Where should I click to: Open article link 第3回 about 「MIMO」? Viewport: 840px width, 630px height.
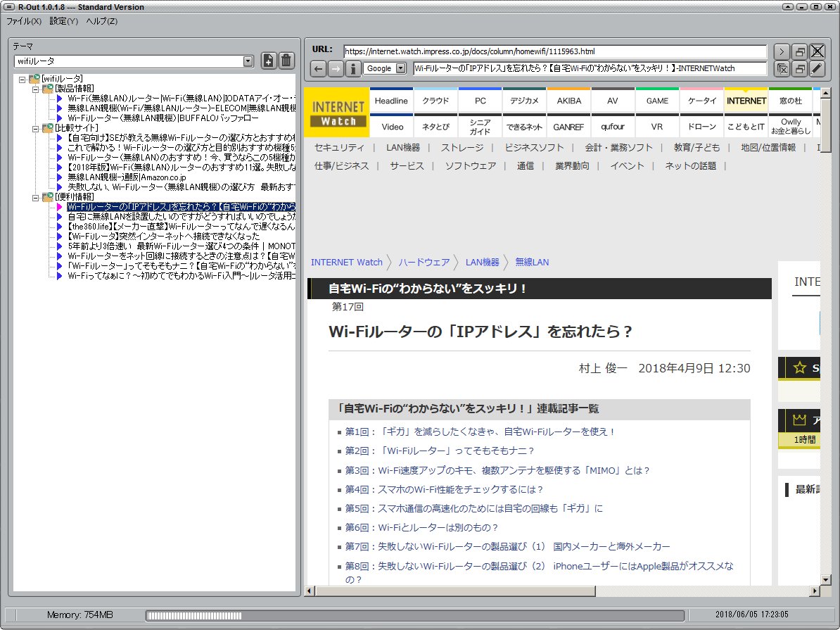point(497,470)
